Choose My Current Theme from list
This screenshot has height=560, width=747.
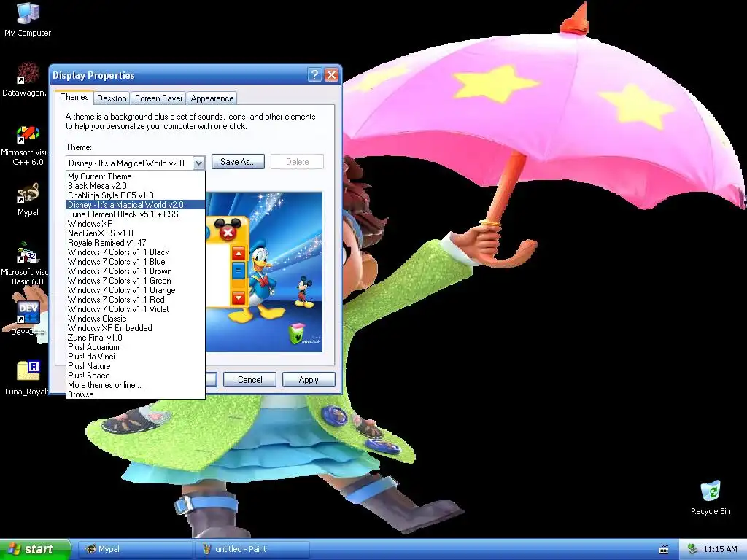point(135,176)
